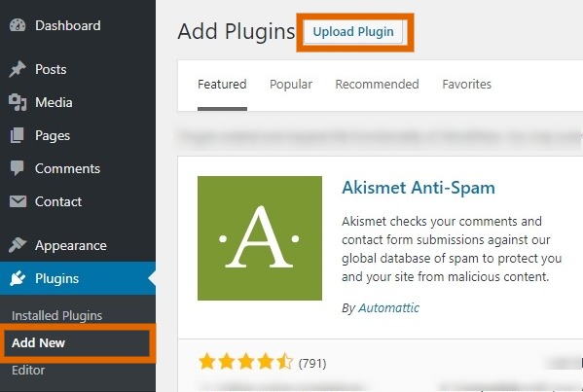Open the Favorites tab

point(466,85)
